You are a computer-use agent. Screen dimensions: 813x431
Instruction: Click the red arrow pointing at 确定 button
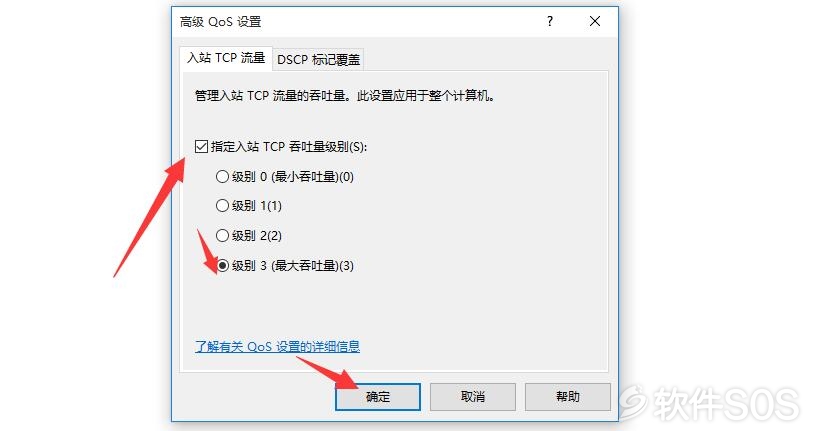(328, 372)
